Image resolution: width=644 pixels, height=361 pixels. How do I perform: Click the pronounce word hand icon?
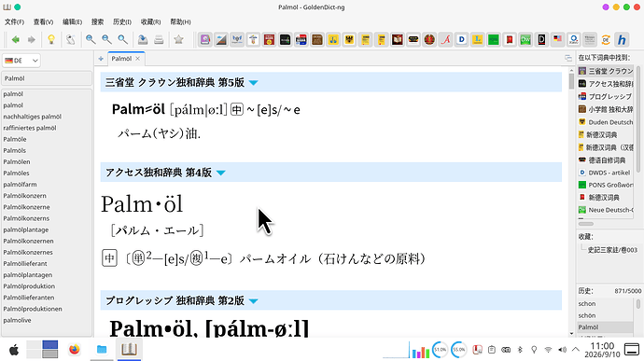tap(71, 40)
